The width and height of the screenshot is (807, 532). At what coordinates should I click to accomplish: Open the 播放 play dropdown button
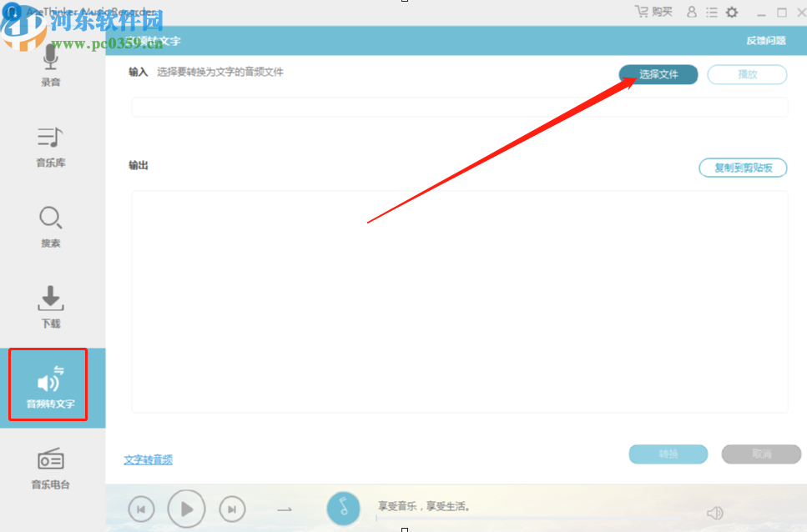click(746, 74)
